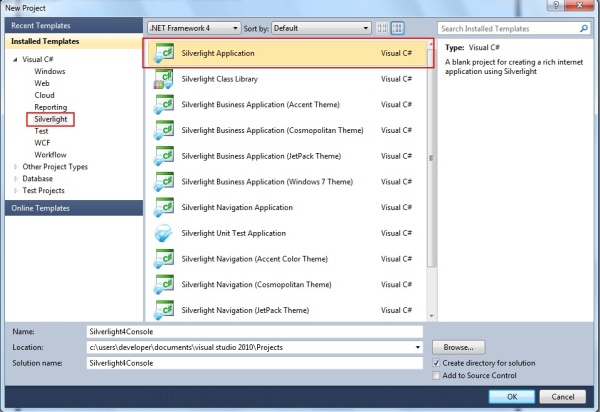600x412 pixels.
Task: Select the Silverlight category
Action: (x=51, y=119)
